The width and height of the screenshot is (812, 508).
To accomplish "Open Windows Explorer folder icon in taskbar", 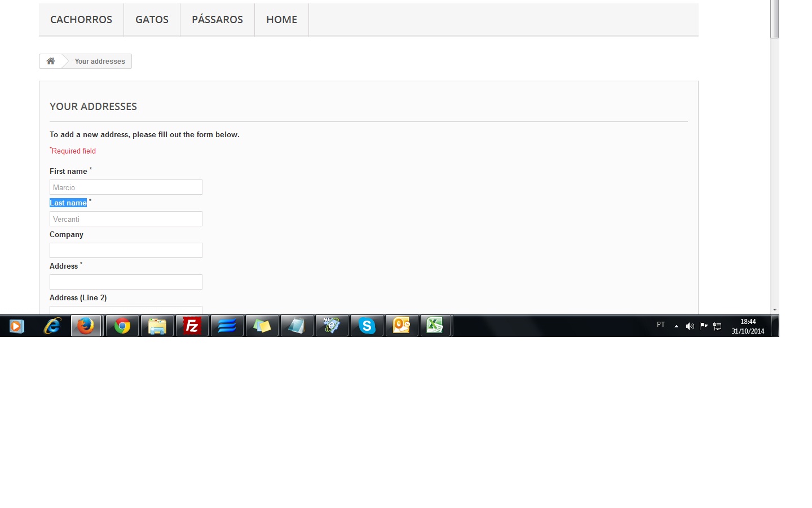I will pyautogui.click(x=157, y=326).
